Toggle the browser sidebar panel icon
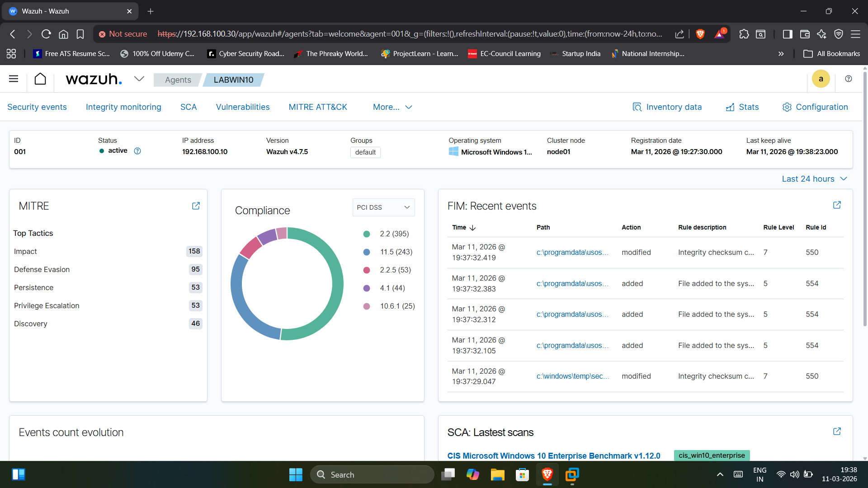868x488 pixels. click(x=788, y=34)
